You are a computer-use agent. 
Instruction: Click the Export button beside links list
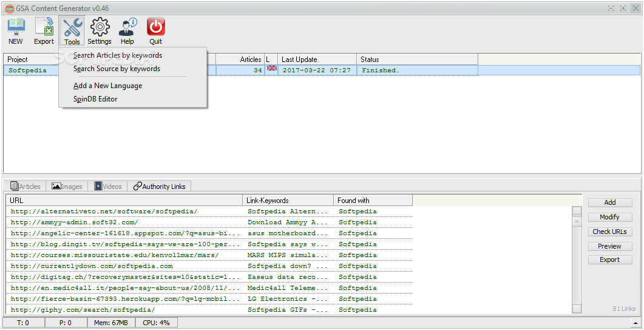pos(610,260)
